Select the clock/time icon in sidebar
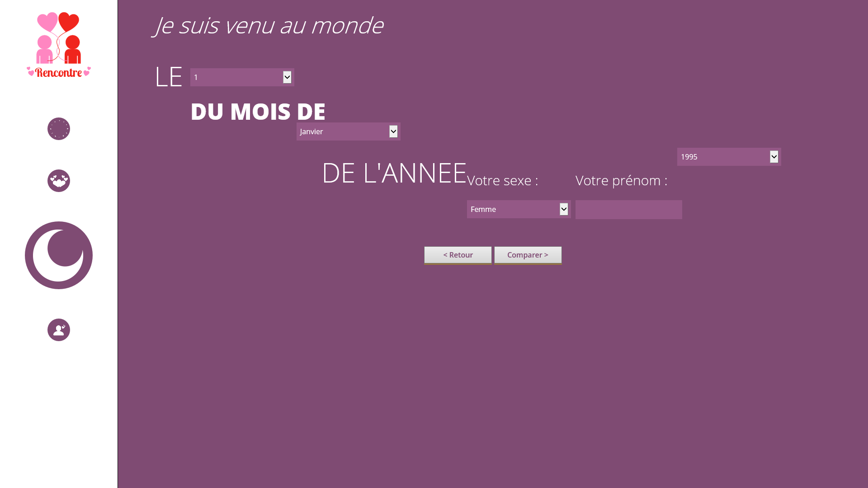 point(58,129)
